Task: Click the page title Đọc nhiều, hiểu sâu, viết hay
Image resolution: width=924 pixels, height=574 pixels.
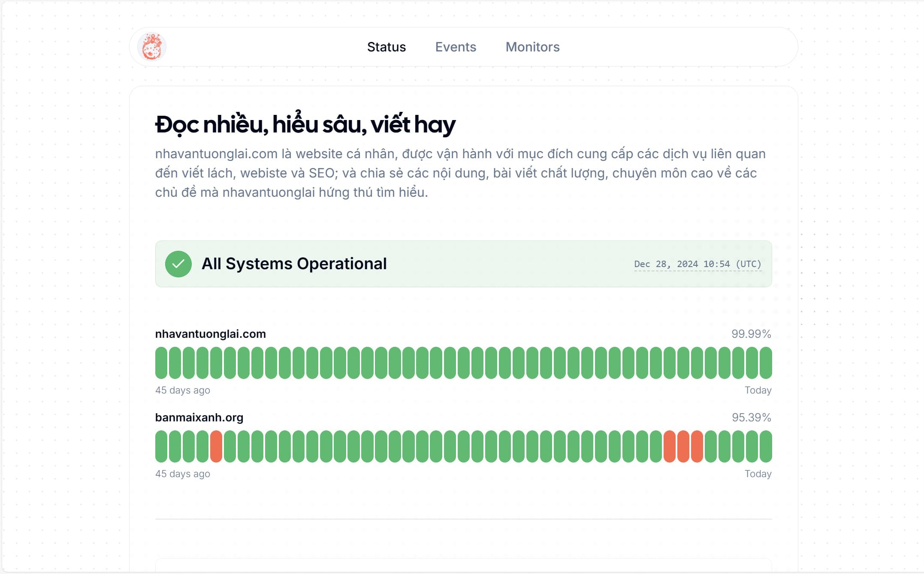Action: pos(305,124)
